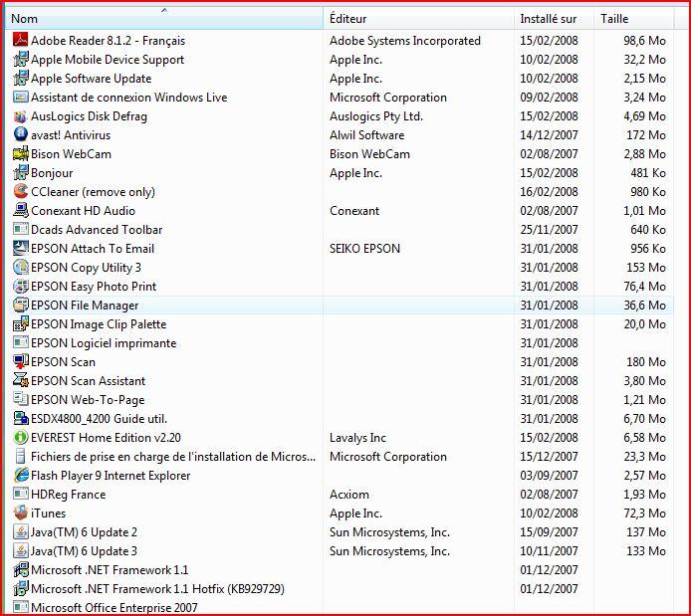
Task: Click the 481 Ko size value
Action: (x=648, y=173)
